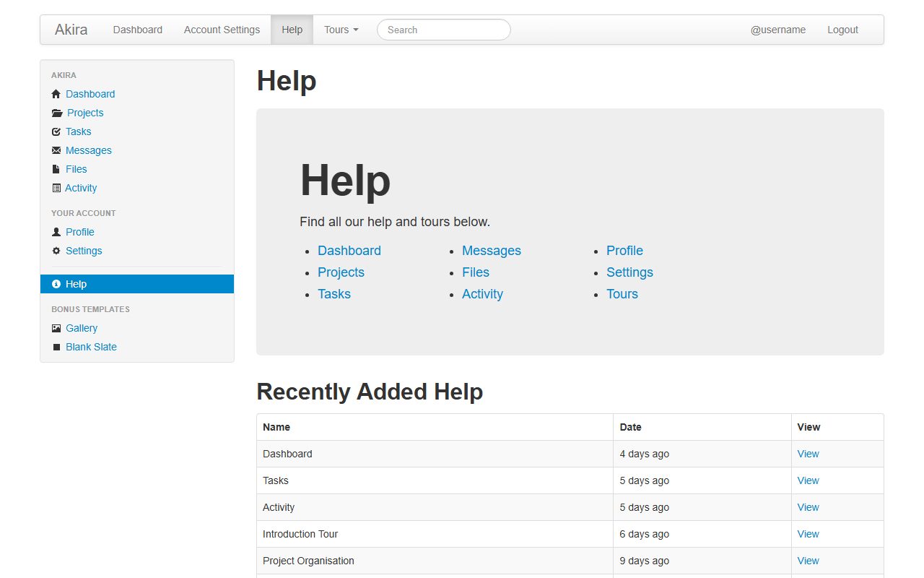View the Tasks row in help table
Viewport: 924px width, 578px height.
point(808,480)
